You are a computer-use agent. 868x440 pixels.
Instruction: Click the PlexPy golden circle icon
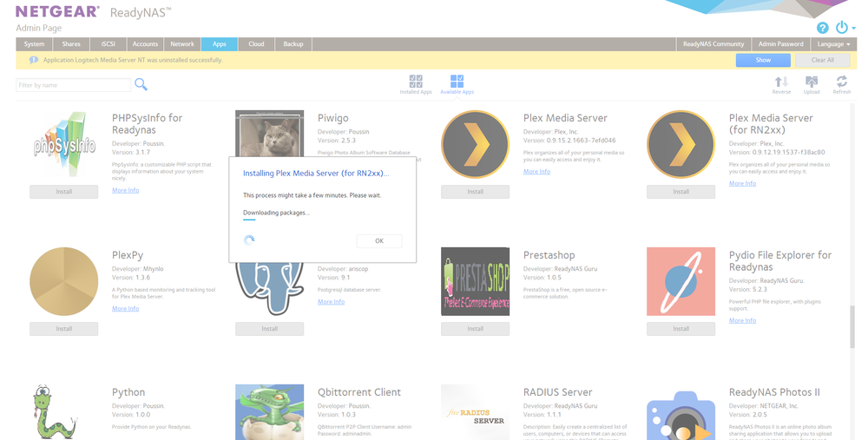(x=63, y=281)
